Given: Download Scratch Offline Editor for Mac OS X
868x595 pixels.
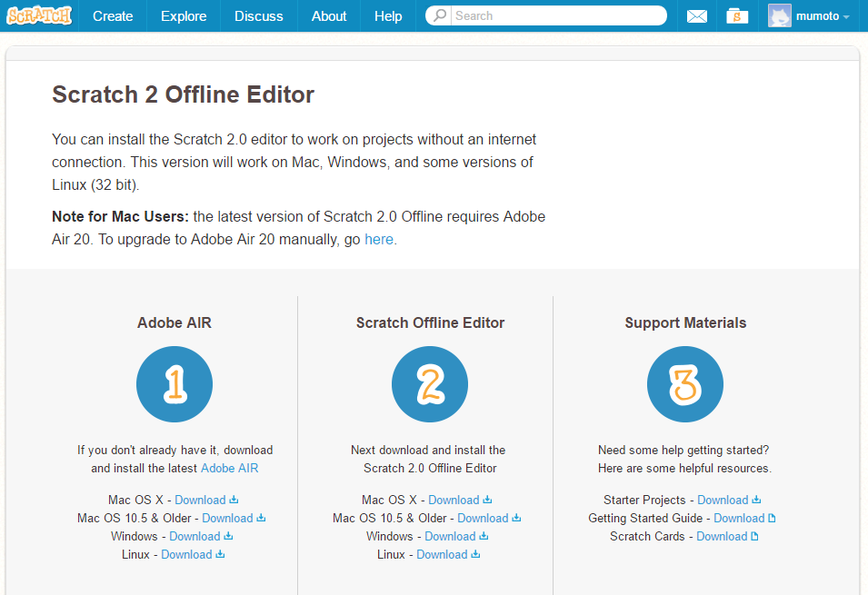Looking at the screenshot, I should (x=454, y=500).
